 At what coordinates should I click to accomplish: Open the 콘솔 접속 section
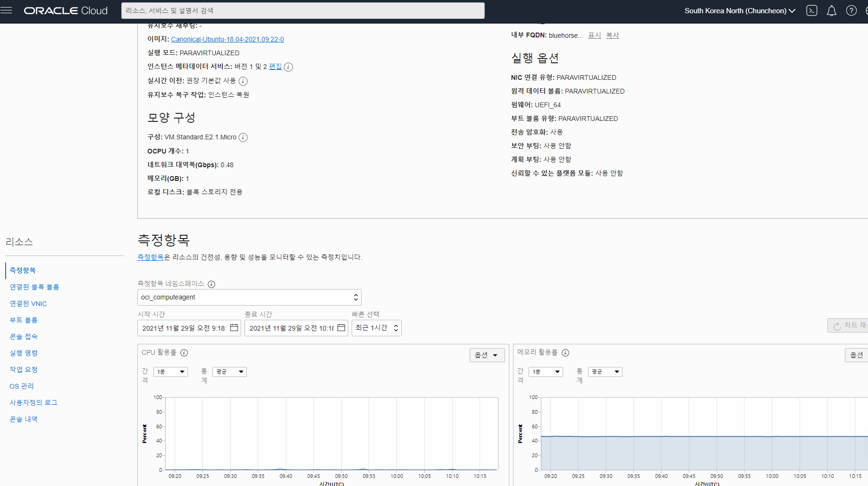(24, 336)
